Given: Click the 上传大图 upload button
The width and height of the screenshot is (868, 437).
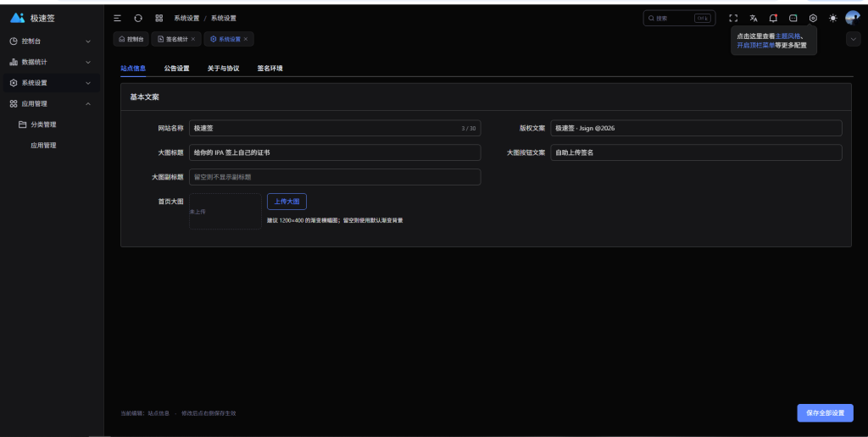Looking at the screenshot, I should pos(287,202).
